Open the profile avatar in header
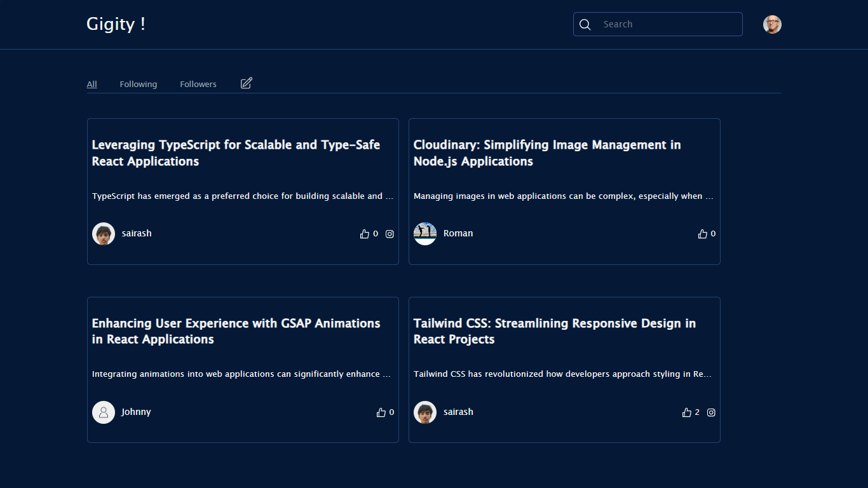 point(772,24)
